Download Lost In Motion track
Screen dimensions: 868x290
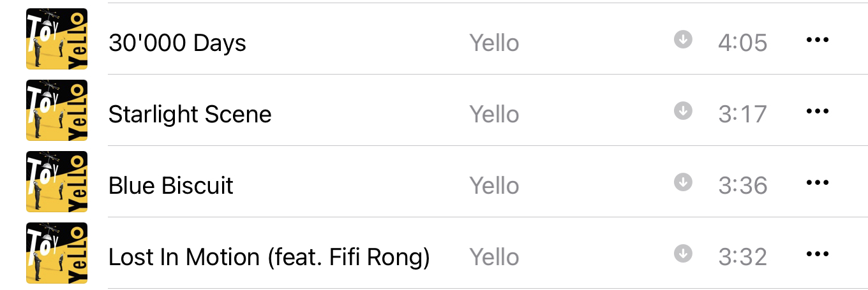click(683, 254)
